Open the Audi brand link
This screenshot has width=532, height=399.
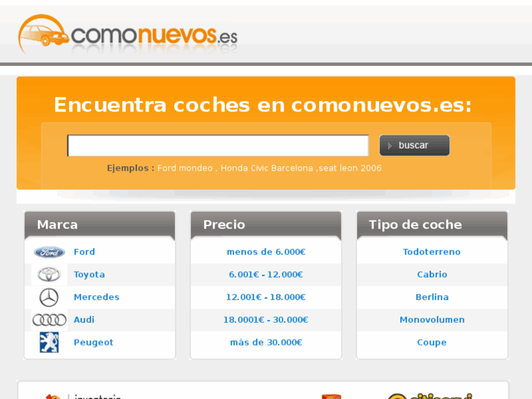tap(84, 320)
